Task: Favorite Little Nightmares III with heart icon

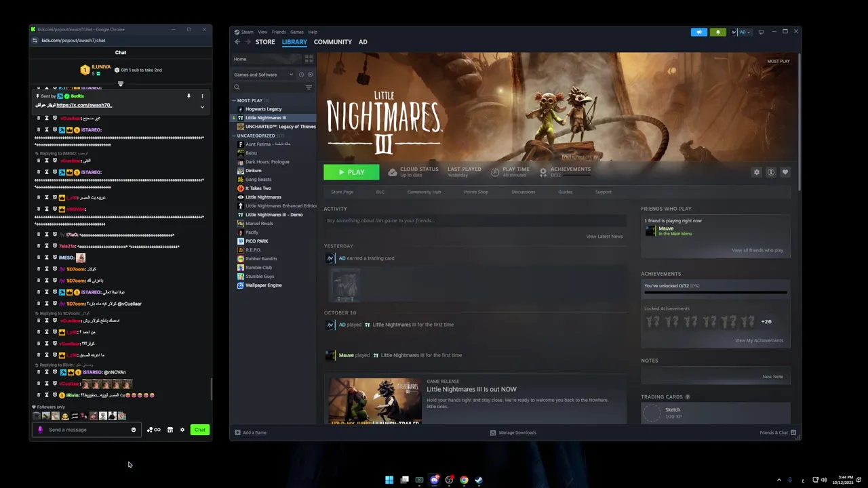Action: coord(785,172)
